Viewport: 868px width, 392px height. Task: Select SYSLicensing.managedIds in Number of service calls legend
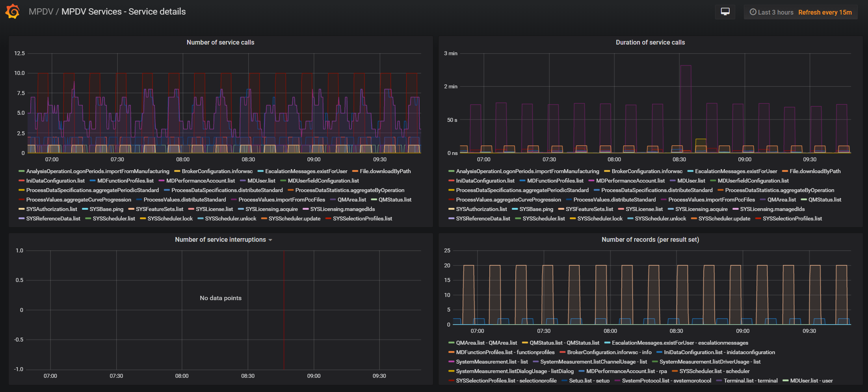342,209
